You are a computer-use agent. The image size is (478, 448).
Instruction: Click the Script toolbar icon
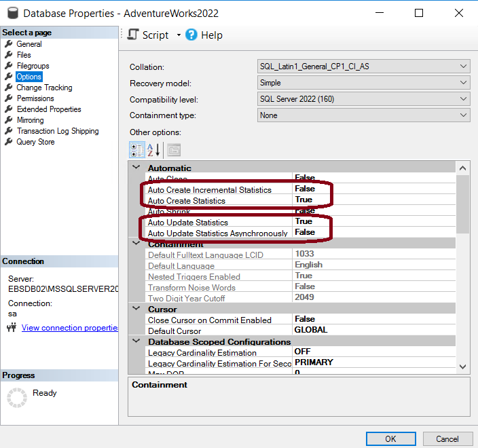[132, 35]
